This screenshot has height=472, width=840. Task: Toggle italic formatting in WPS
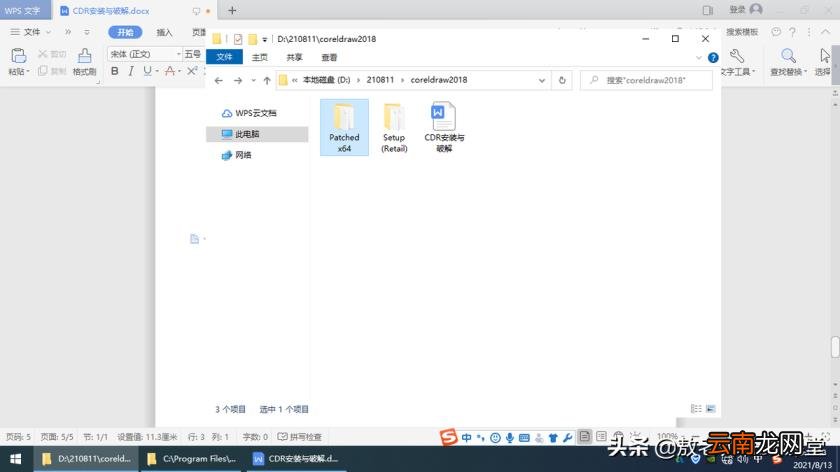click(x=131, y=71)
